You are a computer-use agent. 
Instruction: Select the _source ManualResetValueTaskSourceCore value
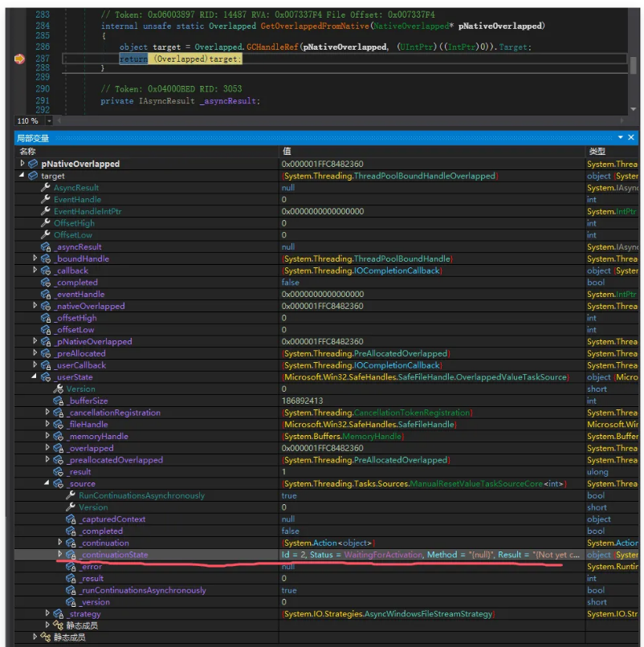tap(424, 483)
